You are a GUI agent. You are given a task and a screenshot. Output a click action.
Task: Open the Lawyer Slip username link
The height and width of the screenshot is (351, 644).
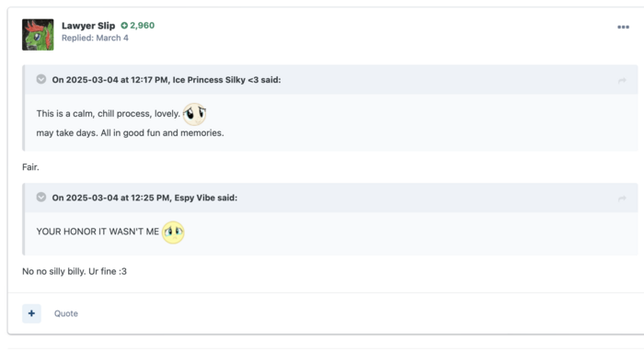point(88,26)
